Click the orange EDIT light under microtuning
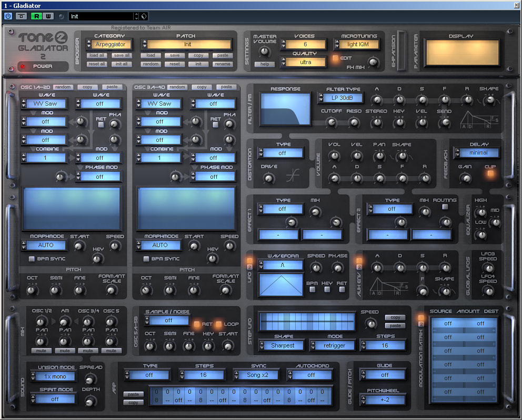Image resolution: width=522 pixels, height=420 pixels. [335, 58]
